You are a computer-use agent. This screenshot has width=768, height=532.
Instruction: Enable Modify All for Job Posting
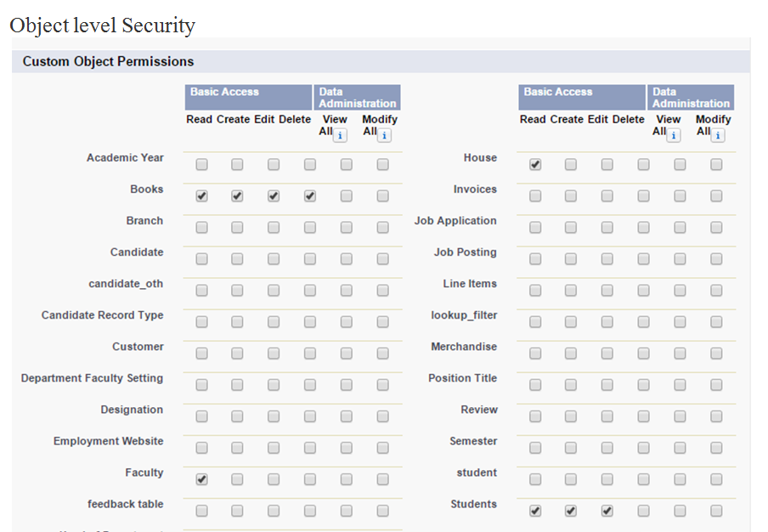[x=716, y=258]
